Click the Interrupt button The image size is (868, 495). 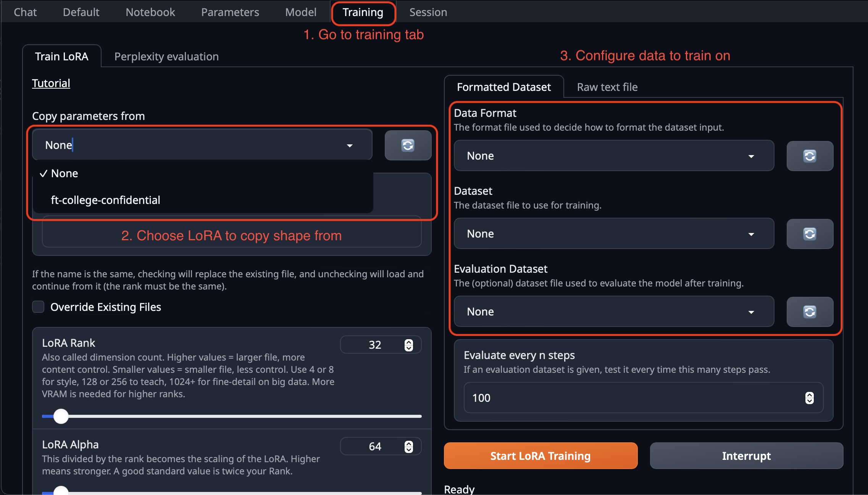click(746, 455)
